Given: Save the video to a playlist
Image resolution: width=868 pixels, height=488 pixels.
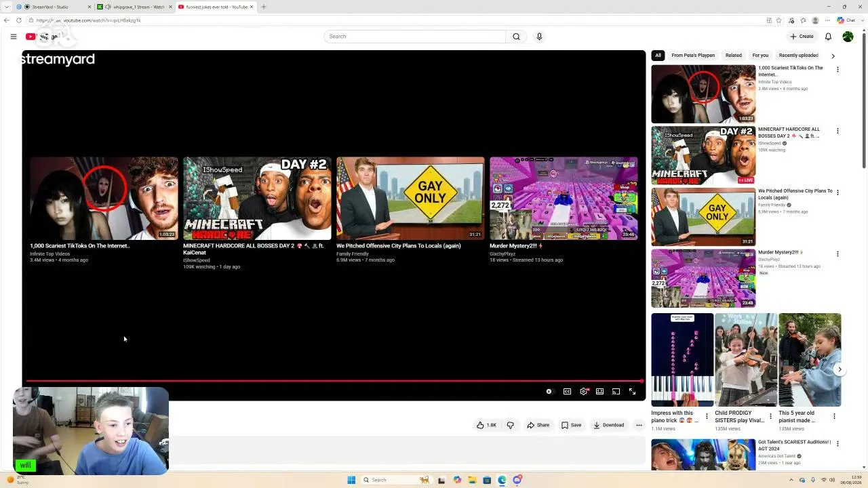Looking at the screenshot, I should (571, 425).
